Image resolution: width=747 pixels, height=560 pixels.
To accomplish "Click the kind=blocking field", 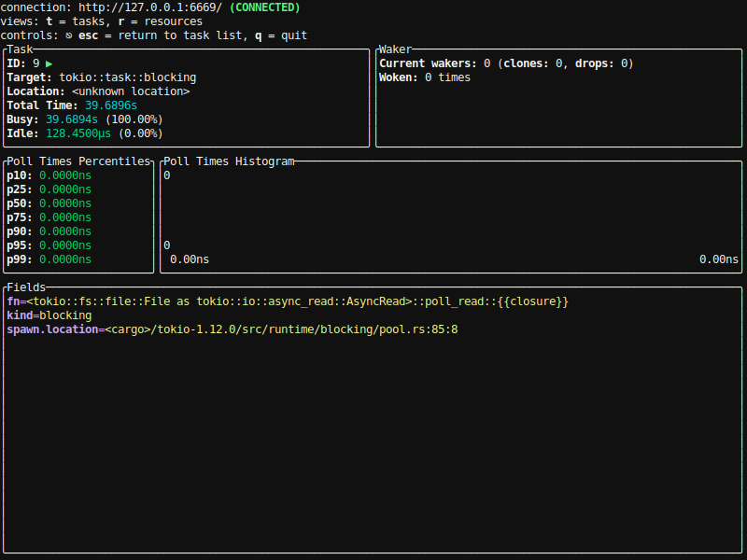I will tap(49, 315).
